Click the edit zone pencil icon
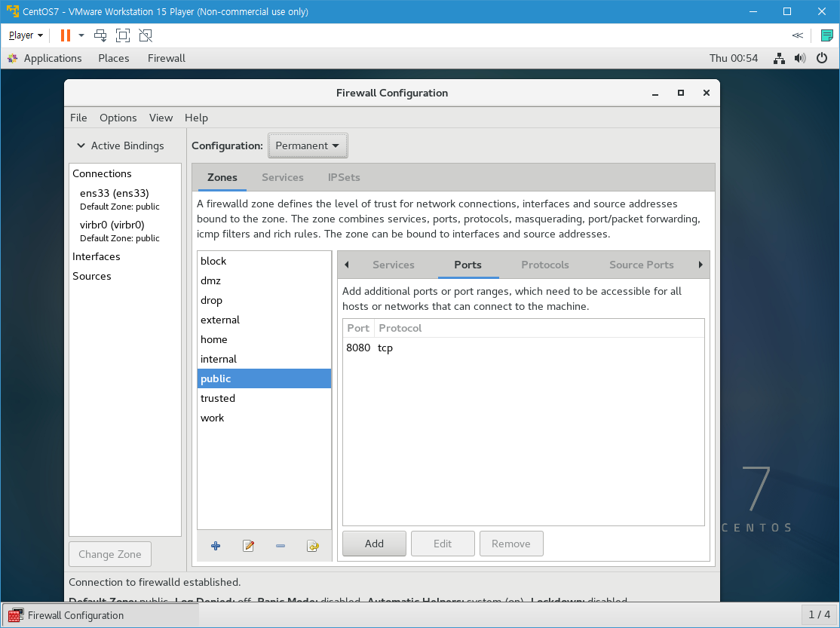Viewport: 840px width, 628px height. point(248,546)
